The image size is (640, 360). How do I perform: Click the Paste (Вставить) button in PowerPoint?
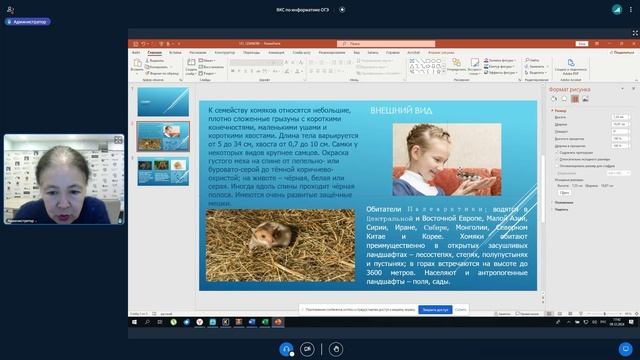click(x=137, y=65)
